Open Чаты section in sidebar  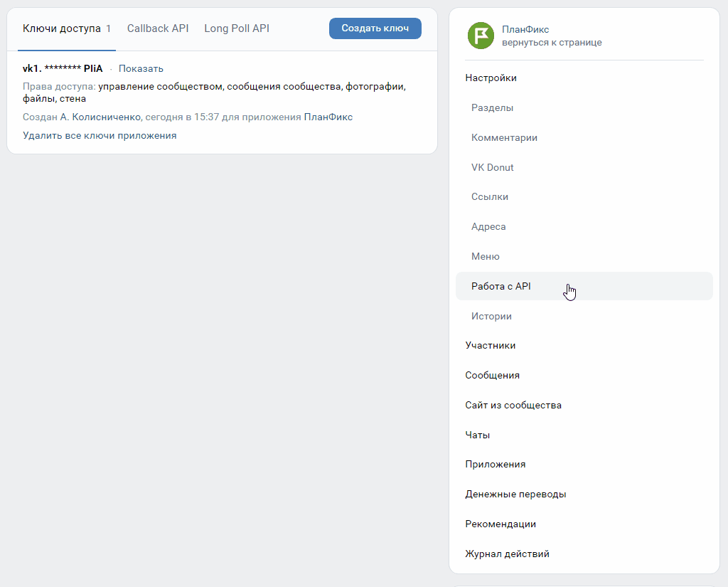[477, 435]
